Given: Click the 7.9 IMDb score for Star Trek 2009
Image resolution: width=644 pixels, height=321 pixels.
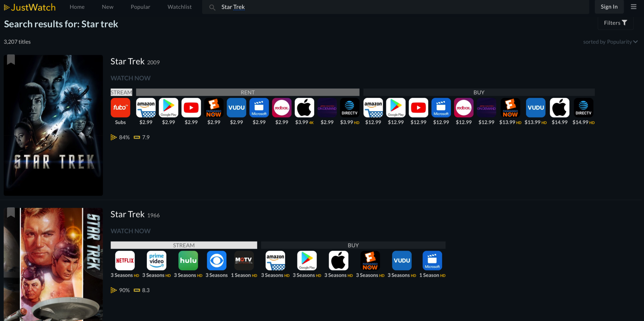Looking at the screenshot, I should click(x=142, y=137).
